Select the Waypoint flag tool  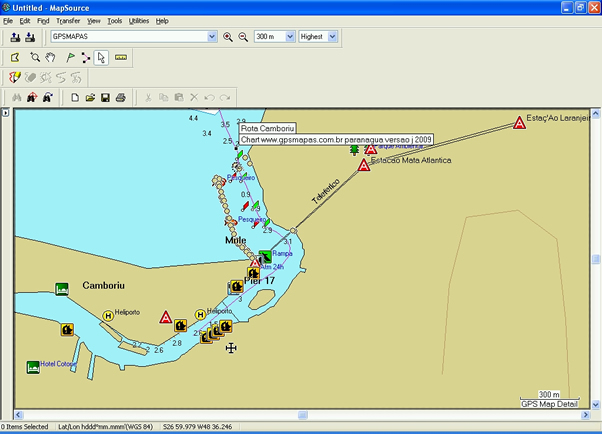coord(69,57)
